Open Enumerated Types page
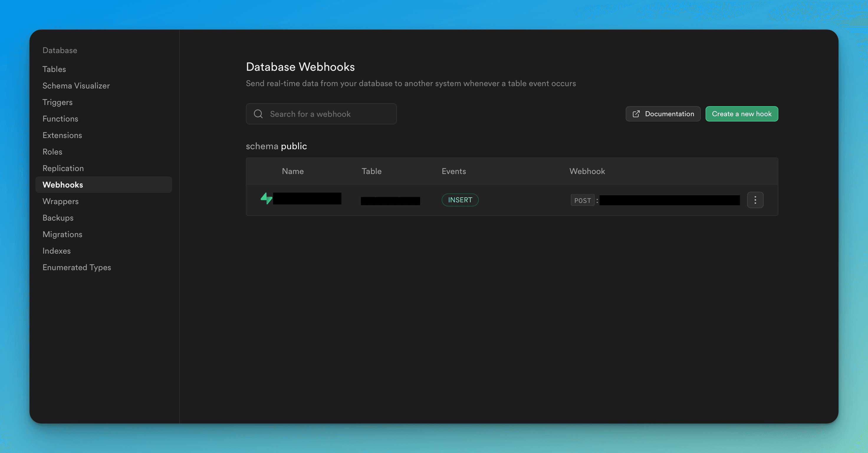 click(76, 267)
